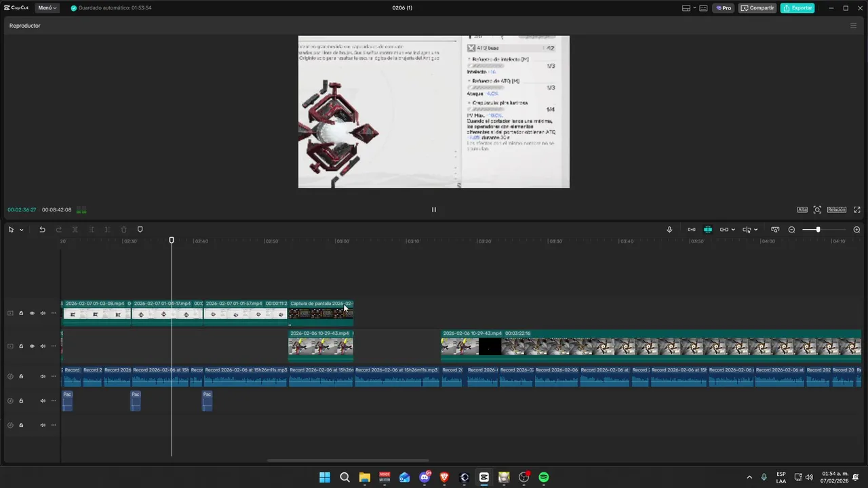The image size is (868, 488).
Task: Toggle lock on the top video track
Action: (x=21, y=313)
